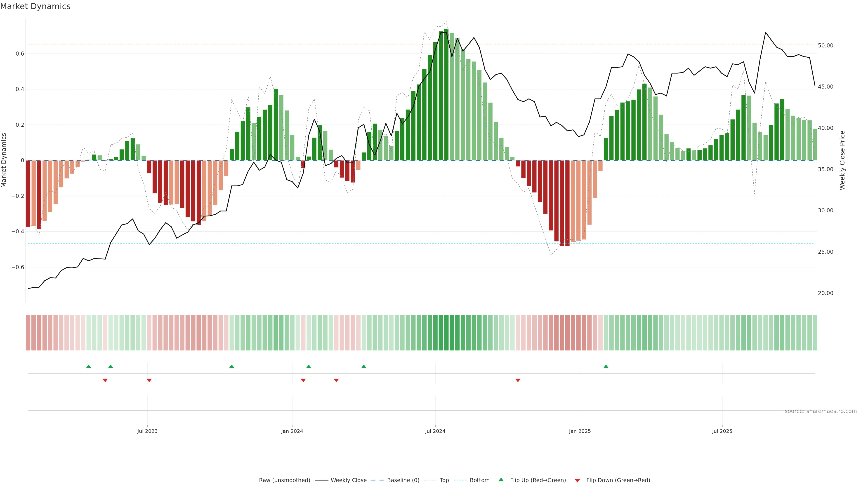Image resolution: width=868 pixels, height=488 pixels.
Task: Click the Jan 2025 x-axis label
Action: pos(580,431)
